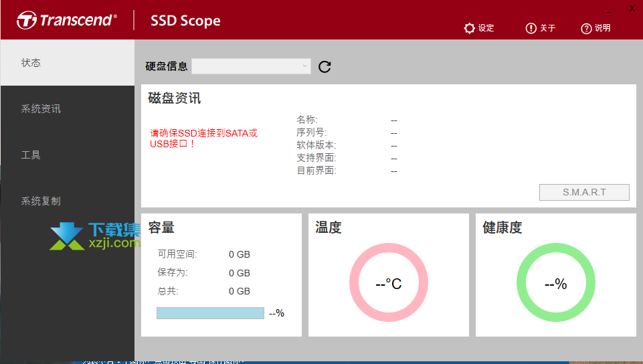Click the 容量 panel heading
The width and height of the screenshot is (643, 364).
(x=161, y=227)
